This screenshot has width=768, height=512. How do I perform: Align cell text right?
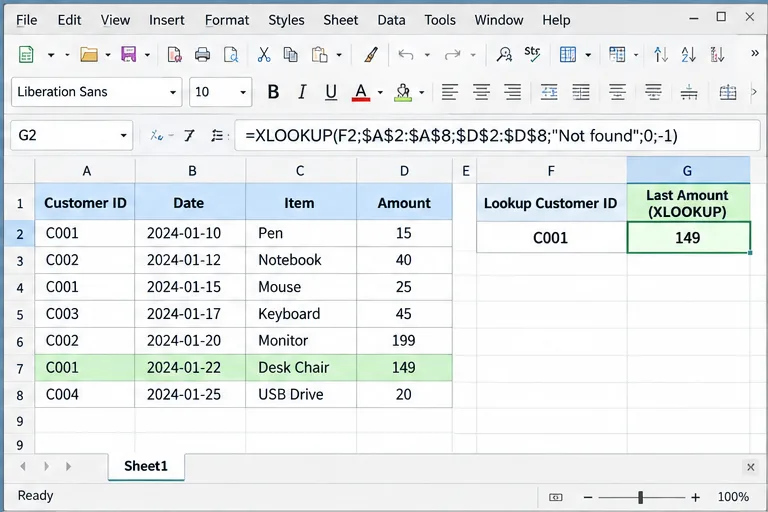point(513,92)
